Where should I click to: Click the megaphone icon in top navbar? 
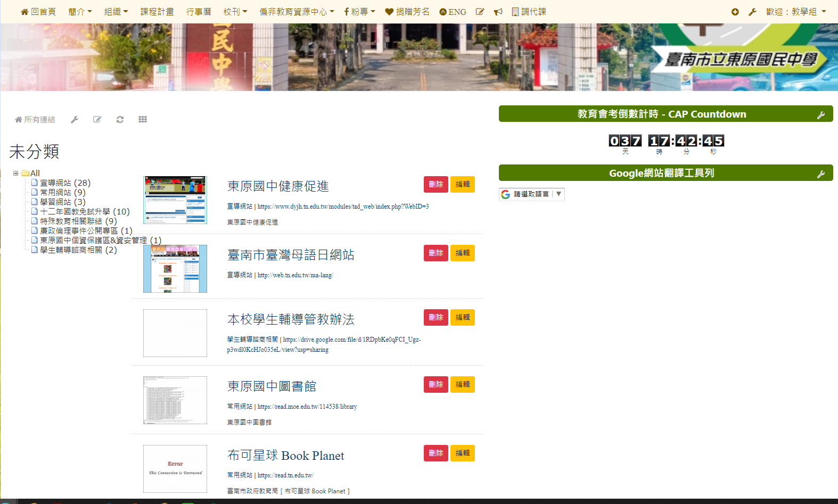click(498, 12)
